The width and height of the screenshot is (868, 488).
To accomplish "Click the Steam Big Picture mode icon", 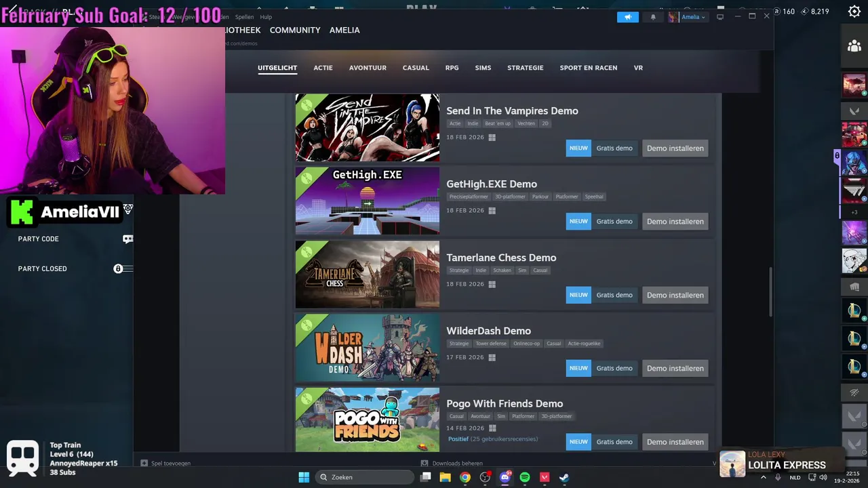I will tap(720, 16).
